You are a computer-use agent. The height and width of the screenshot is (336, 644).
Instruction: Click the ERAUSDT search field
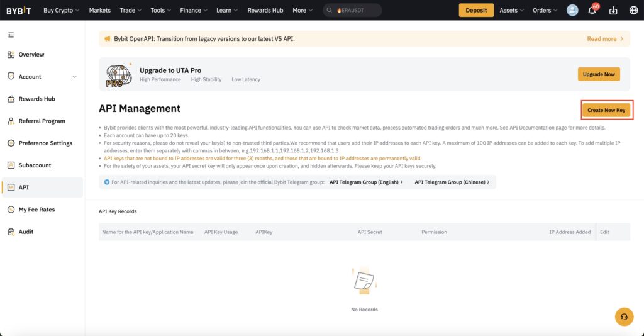[x=352, y=10]
